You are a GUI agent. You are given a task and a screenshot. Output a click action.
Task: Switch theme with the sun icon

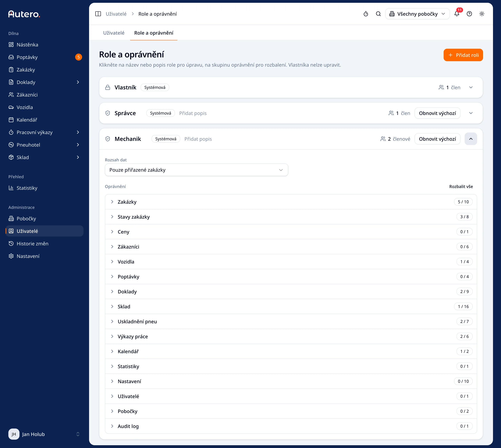(482, 14)
